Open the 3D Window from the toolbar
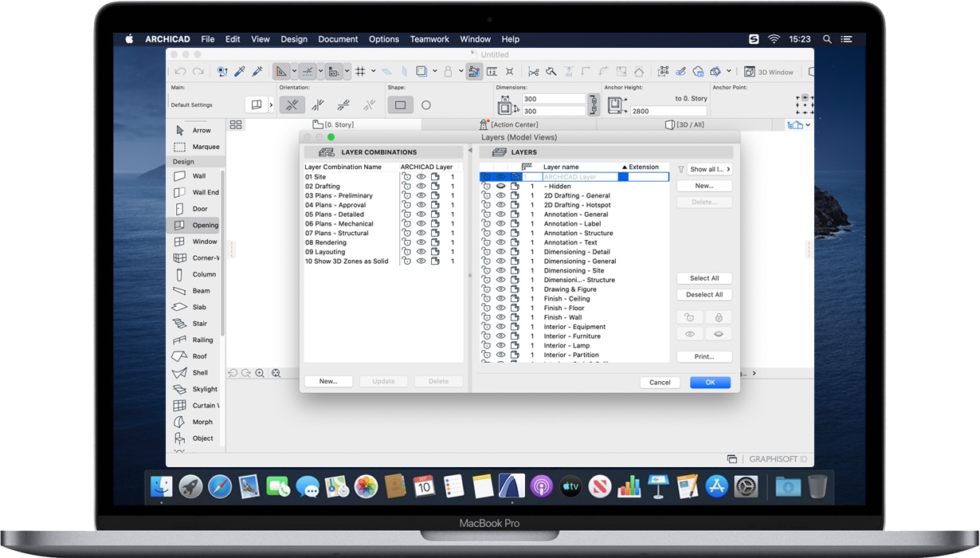Image resolution: width=980 pixels, height=558 pixels. (770, 71)
